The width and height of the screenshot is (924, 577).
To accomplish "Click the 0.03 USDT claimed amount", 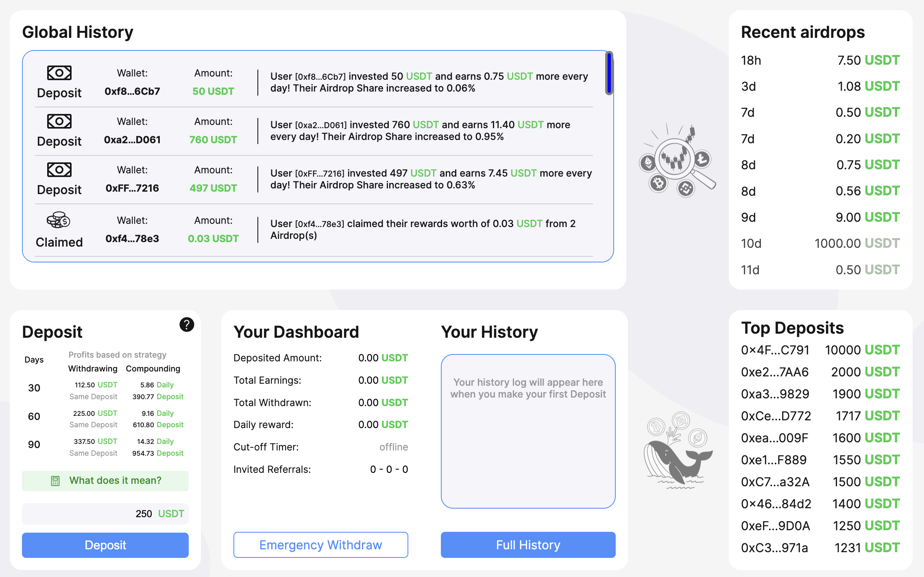I will [x=213, y=239].
